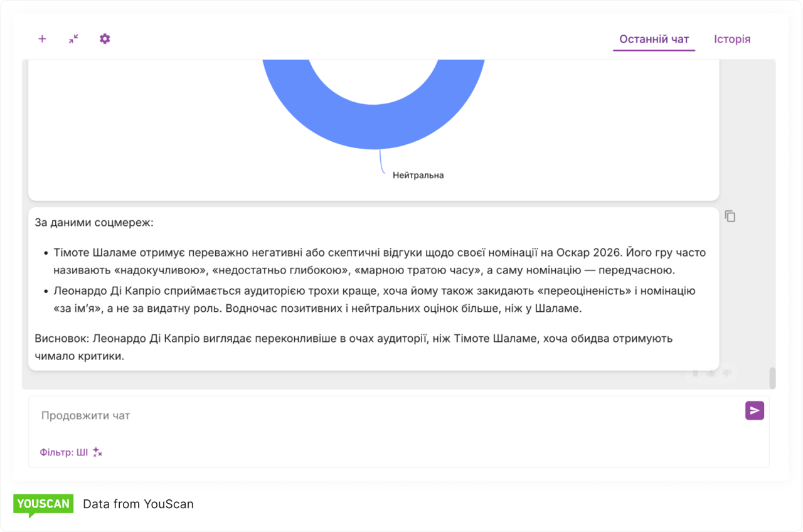
Task: Open the Історія tab
Action: pyautogui.click(x=731, y=39)
